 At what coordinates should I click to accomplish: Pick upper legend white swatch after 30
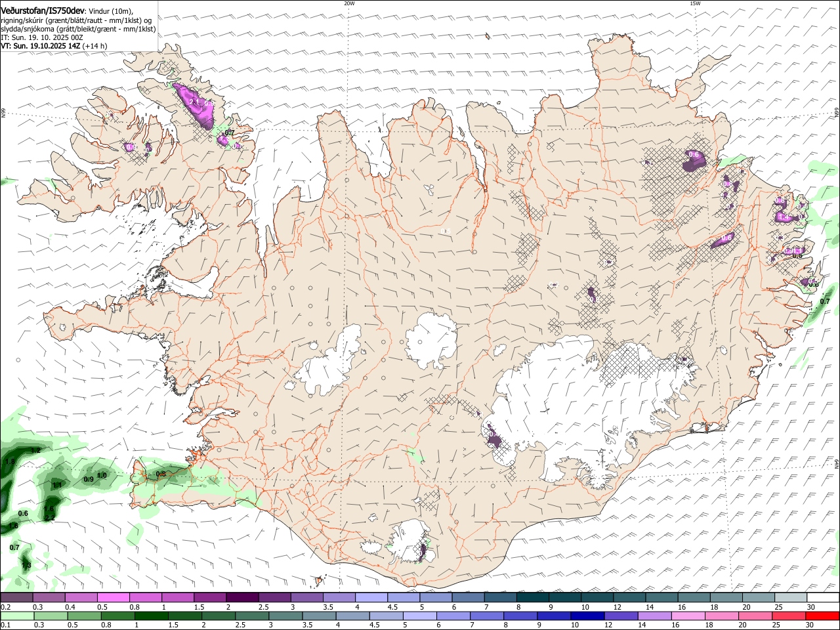click(x=823, y=598)
